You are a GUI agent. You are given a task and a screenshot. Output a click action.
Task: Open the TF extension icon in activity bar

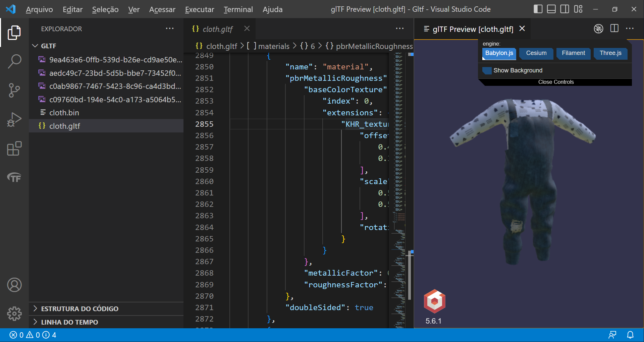click(14, 177)
